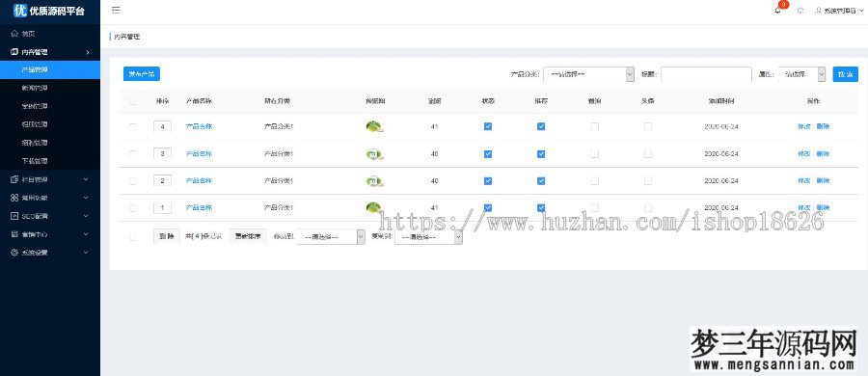Uncheck recommend checkbox in sort 3 row
Viewport: 868px width, 376px height.
point(541,154)
